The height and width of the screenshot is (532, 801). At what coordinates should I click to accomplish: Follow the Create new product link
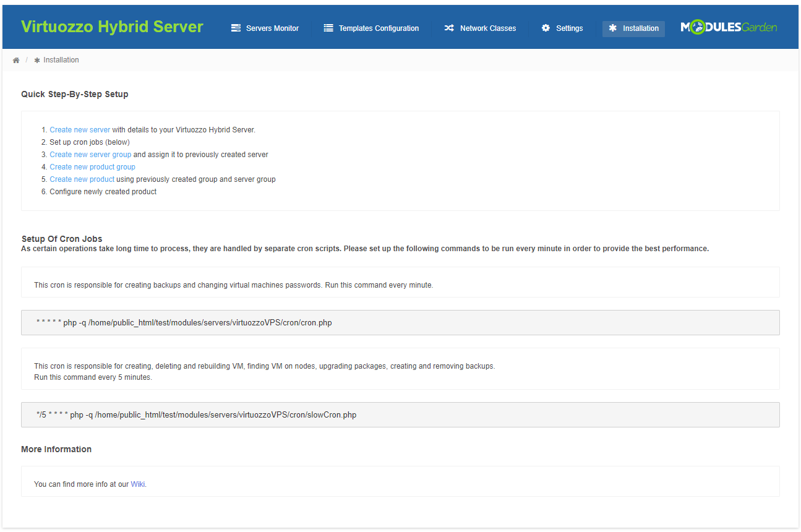(82, 179)
